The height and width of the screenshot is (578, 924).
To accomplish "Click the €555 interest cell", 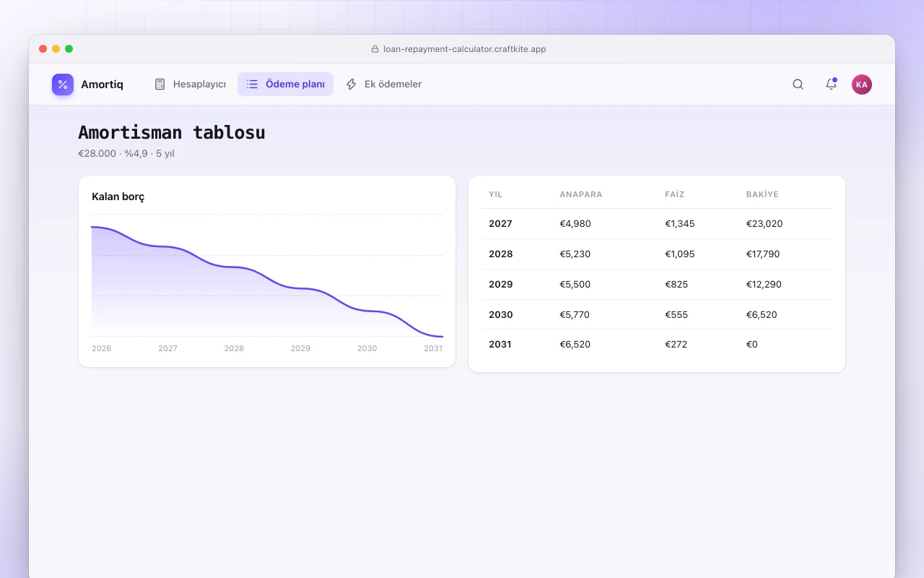I will click(676, 315).
